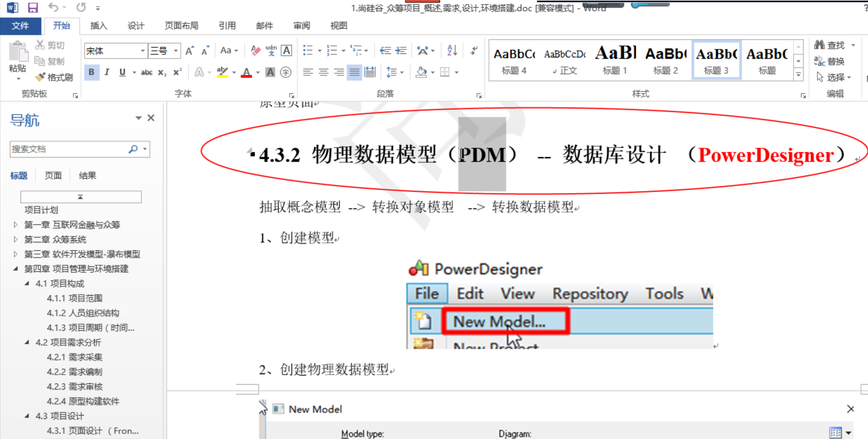Viewport: 868px width, 439px height.
Task: Expand 第一章 互联网金融与众筹 in navigation
Action: click(x=15, y=225)
